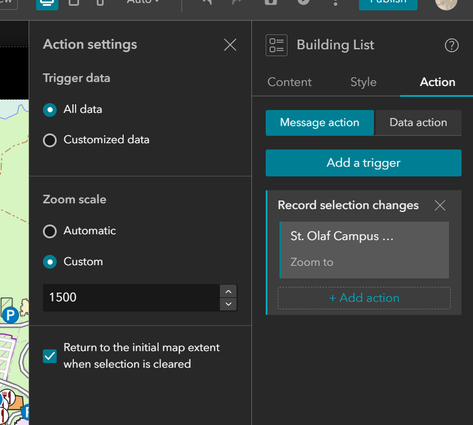Select desktop device view icon

[47, 3]
